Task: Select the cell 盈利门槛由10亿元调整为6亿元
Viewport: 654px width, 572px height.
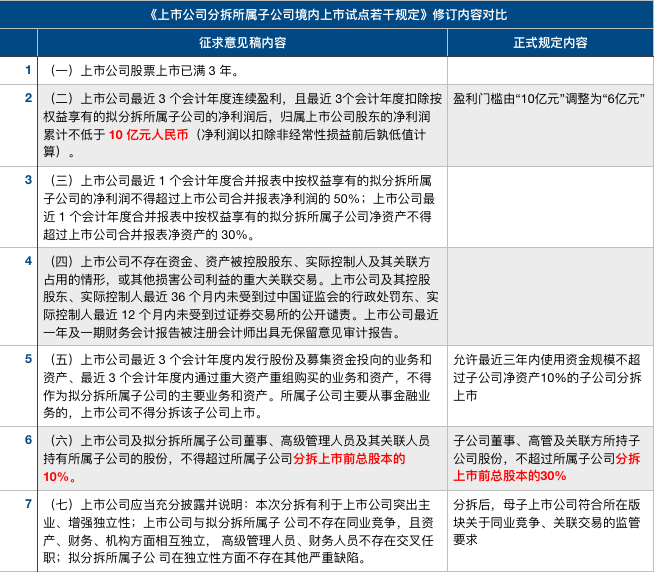Action: pos(549,98)
